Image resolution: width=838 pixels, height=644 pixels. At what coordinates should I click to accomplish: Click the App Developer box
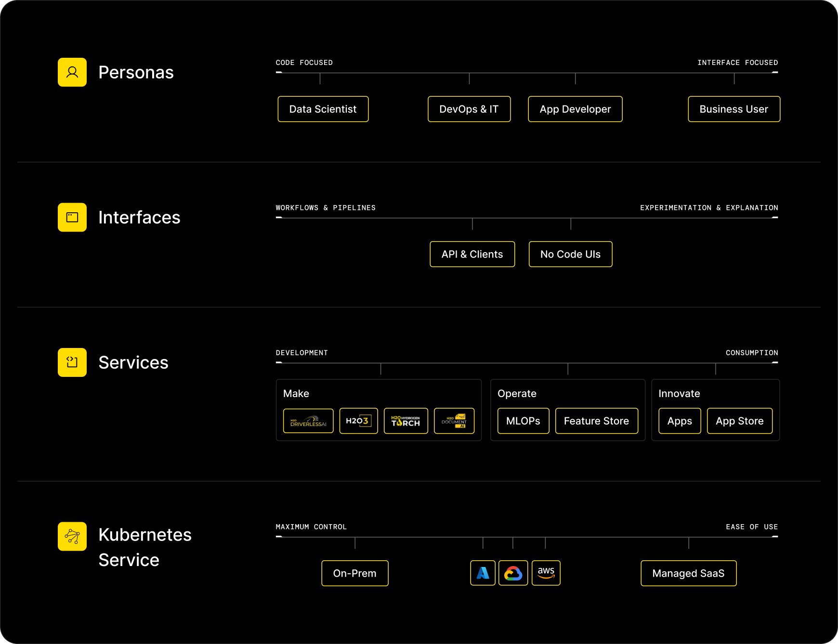point(575,109)
